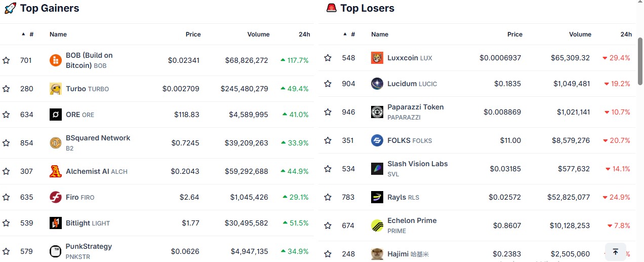Star Bitlight as favorite

point(6,223)
